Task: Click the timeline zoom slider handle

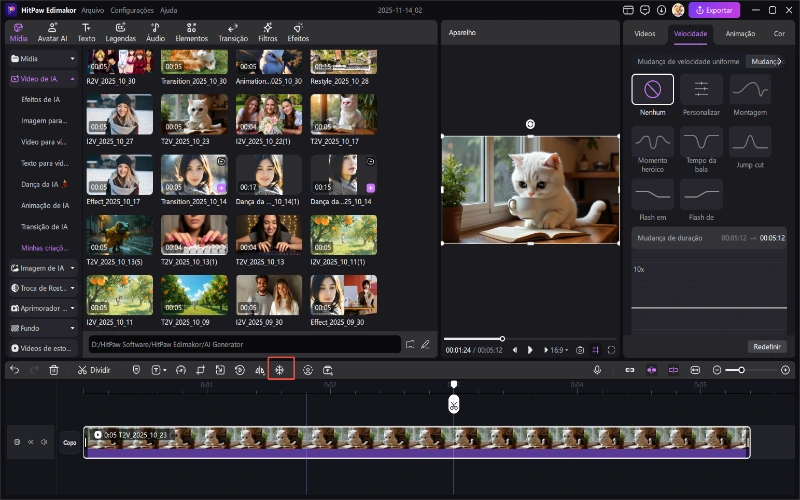Action: (x=741, y=370)
